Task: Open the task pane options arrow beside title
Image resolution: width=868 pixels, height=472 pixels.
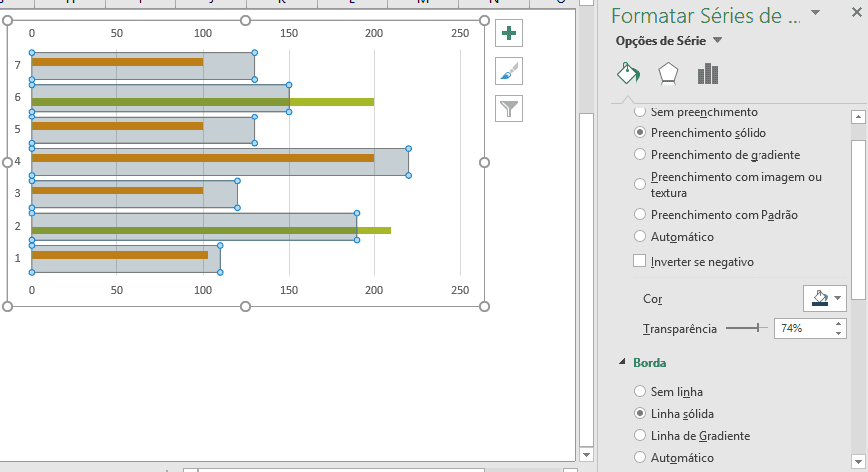Action: pos(815,12)
